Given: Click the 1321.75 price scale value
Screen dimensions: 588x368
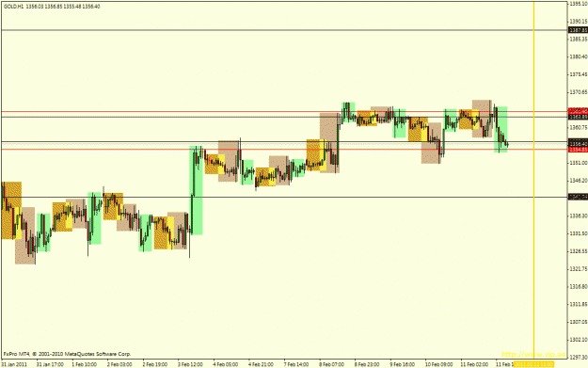Looking at the screenshot, I should pyautogui.click(x=579, y=269).
